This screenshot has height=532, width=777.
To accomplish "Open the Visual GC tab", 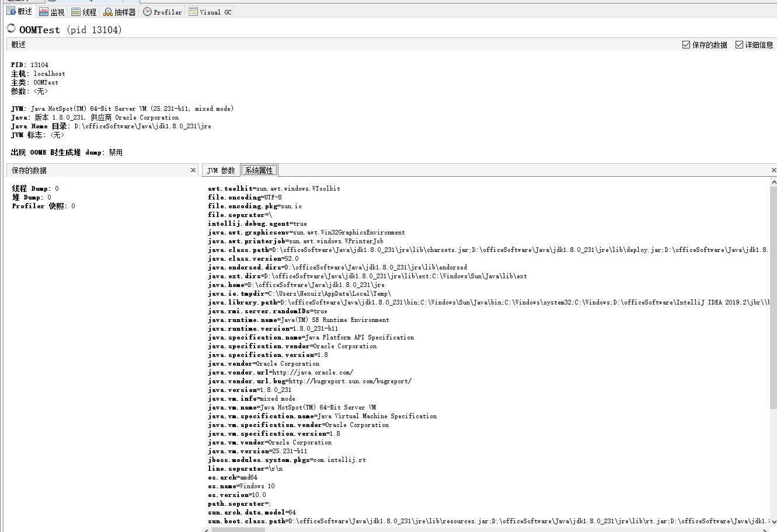I will (x=210, y=12).
